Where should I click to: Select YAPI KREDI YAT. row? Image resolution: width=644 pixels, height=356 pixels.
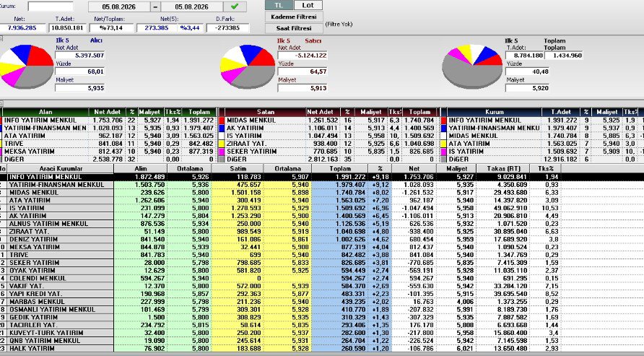[x=281, y=294]
